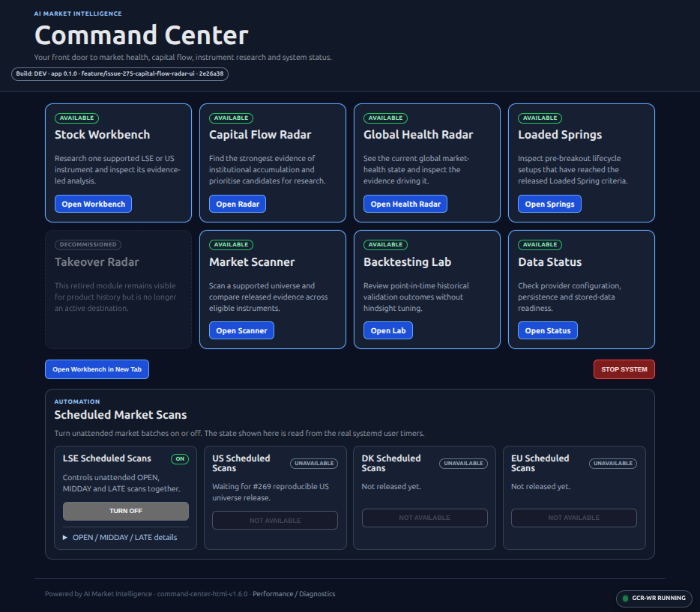Viewport: 700px width, 612px height.
Task: Click the LSE Scheduled Scans title
Action: [x=106, y=458]
